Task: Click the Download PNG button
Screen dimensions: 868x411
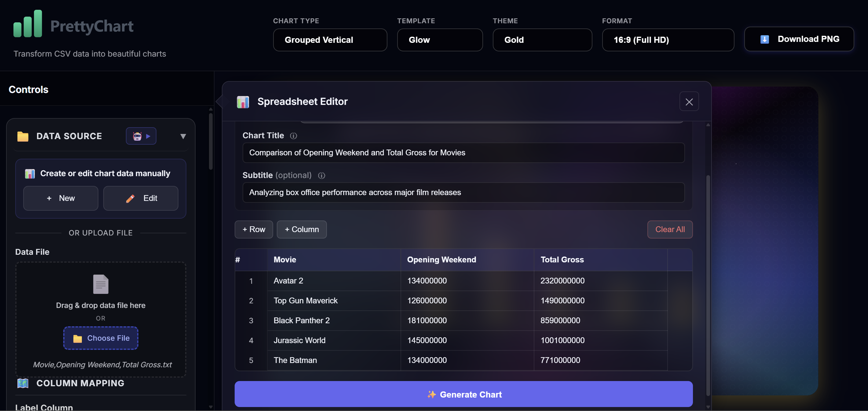Action: (x=799, y=39)
